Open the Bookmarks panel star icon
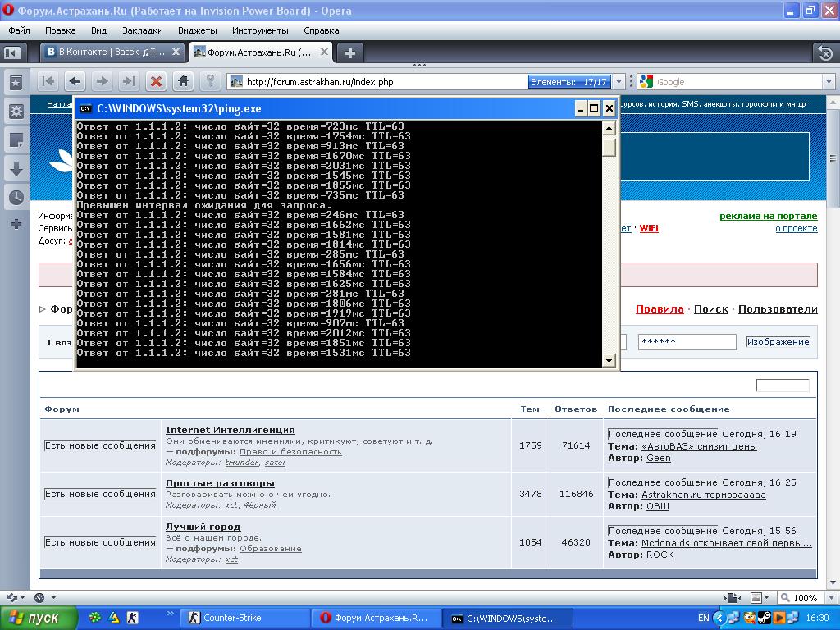This screenshot has height=630, width=840. point(16,83)
